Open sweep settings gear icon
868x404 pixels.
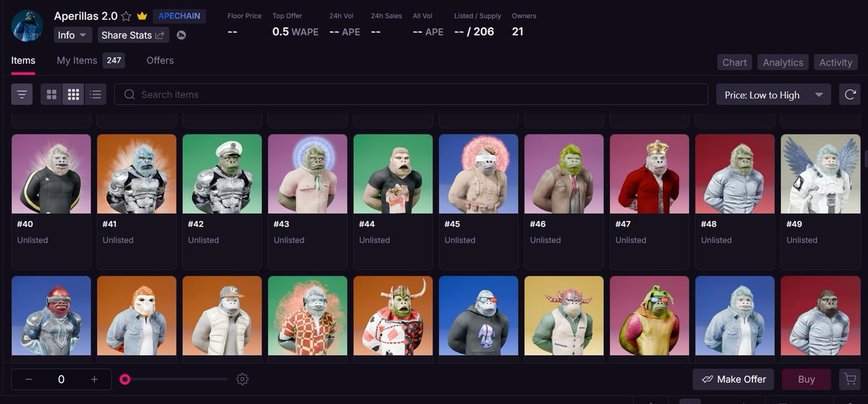tap(242, 379)
